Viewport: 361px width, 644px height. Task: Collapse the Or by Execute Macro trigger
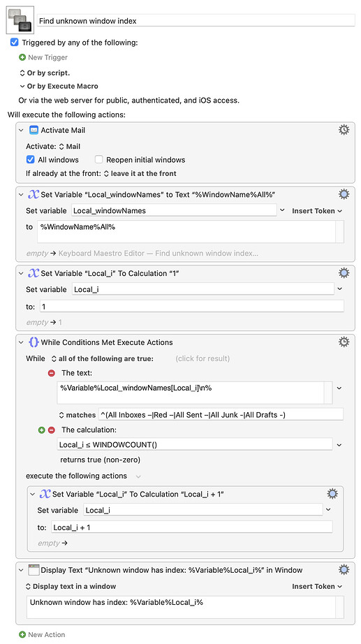pos(22,86)
